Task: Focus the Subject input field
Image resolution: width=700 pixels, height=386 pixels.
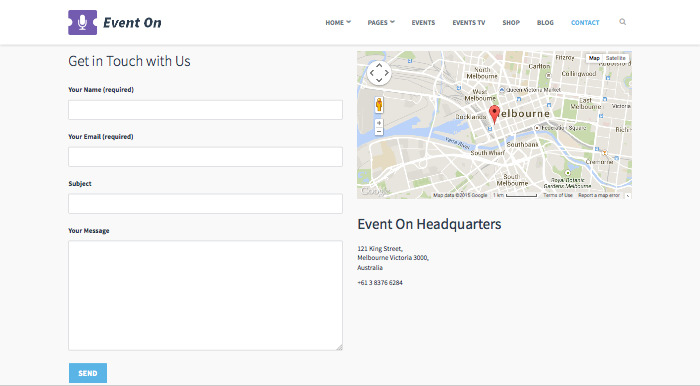Action: [x=205, y=203]
